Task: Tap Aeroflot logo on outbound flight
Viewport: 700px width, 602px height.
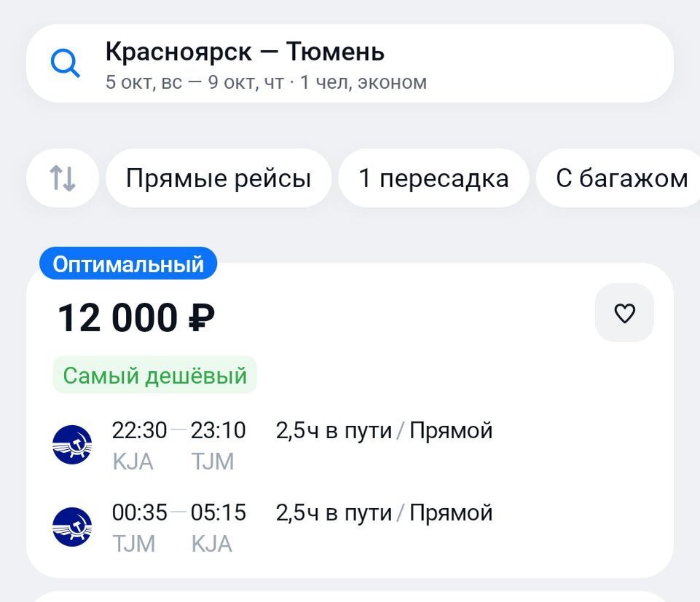Action: [x=72, y=445]
